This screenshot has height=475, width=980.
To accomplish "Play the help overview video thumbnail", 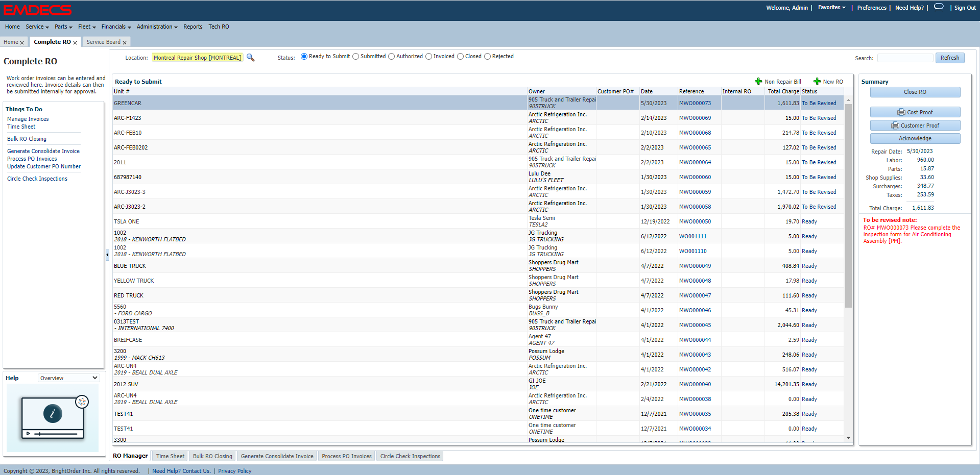I will (53, 417).
